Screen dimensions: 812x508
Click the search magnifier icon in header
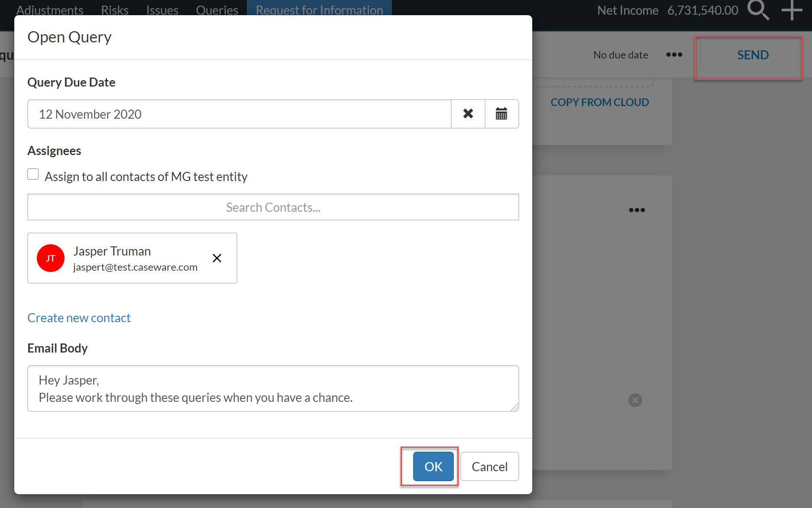click(x=758, y=10)
